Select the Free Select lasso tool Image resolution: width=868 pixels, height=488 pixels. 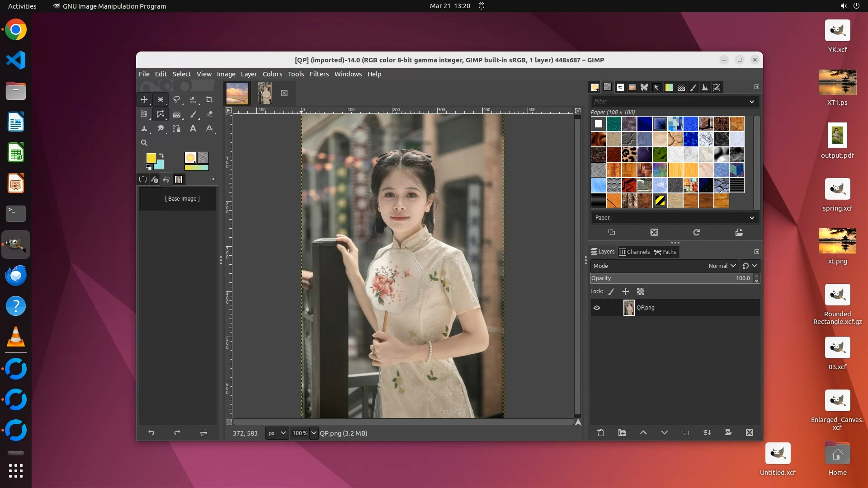tap(177, 99)
